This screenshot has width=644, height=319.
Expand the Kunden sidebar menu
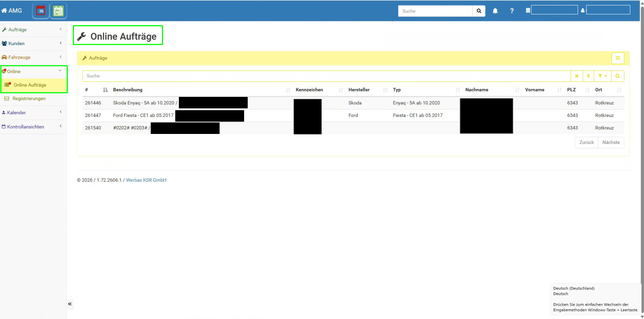click(33, 43)
